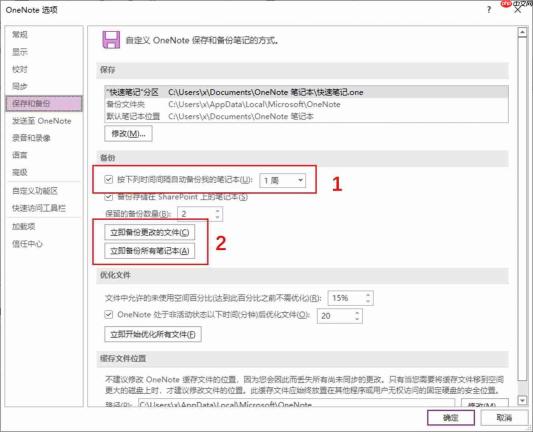Click the 确定 button
The width and height of the screenshot is (533, 432).
(x=451, y=418)
